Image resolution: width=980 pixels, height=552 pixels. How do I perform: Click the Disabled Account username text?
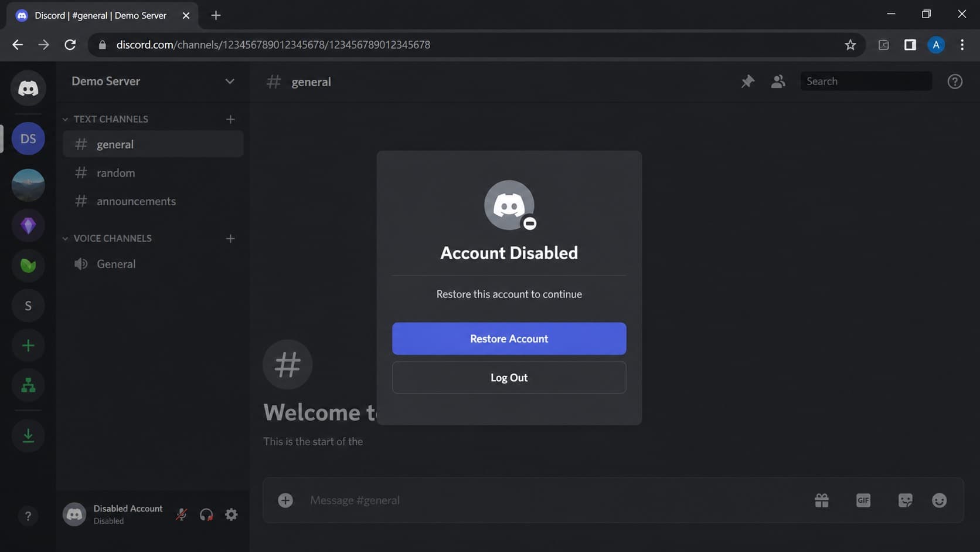click(x=128, y=509)
